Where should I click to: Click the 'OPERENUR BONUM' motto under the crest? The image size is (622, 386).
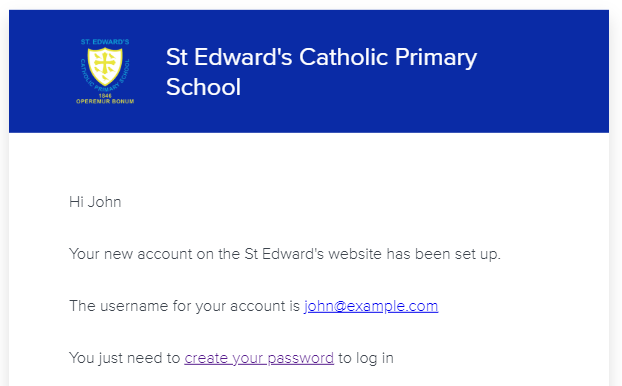pyautogui.click(x=105, y=102)
